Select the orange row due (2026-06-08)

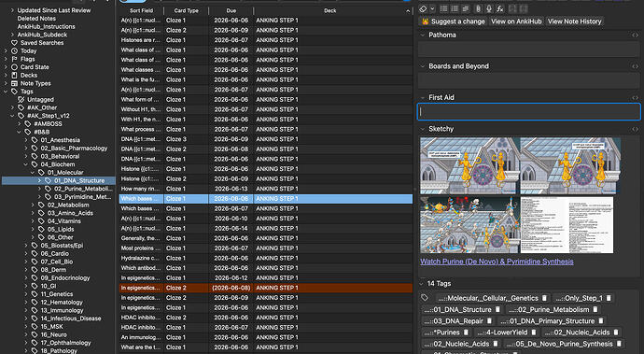click(x=266, y=288)
